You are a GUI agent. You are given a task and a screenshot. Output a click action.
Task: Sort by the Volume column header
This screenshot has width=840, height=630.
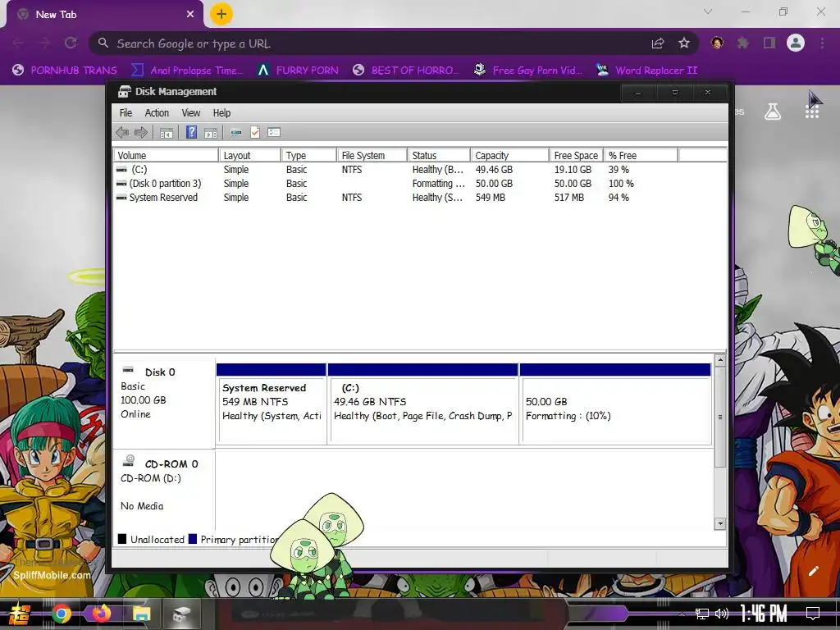coord(166,155)
